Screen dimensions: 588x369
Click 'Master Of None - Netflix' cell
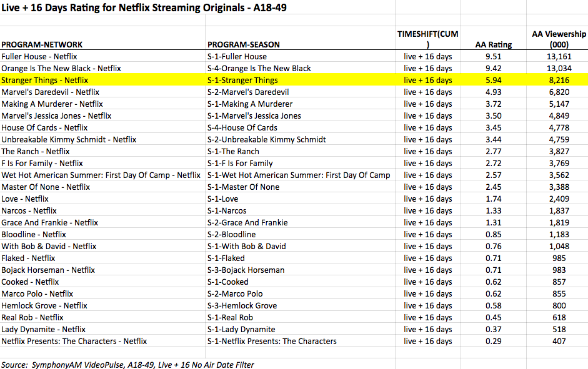click(46, 187)
